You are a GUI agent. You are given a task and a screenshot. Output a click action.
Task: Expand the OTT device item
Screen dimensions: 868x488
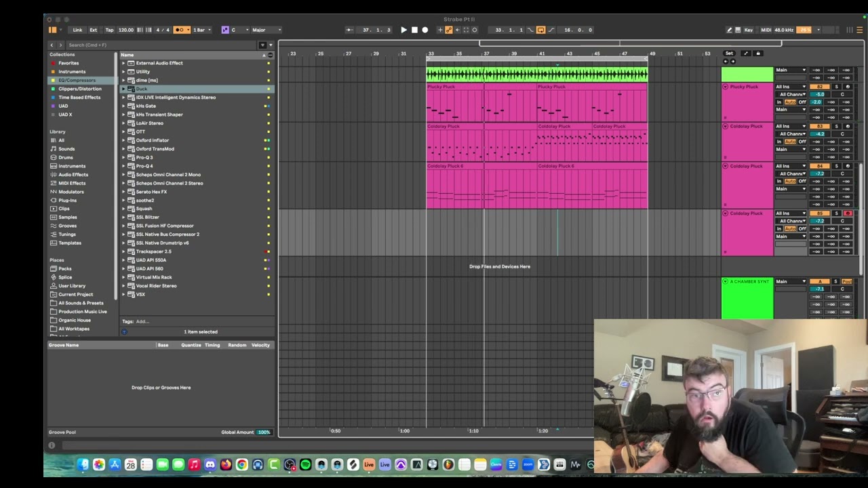coord(123,131)
